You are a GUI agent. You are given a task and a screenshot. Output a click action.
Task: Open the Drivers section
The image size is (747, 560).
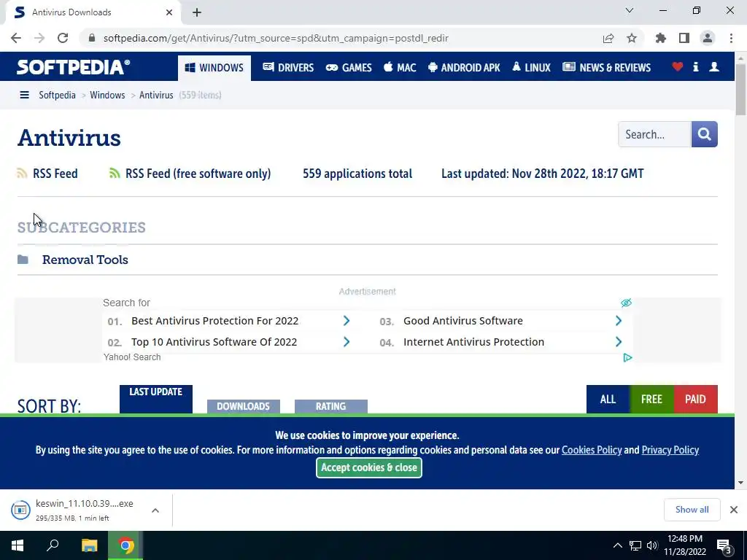288,68
